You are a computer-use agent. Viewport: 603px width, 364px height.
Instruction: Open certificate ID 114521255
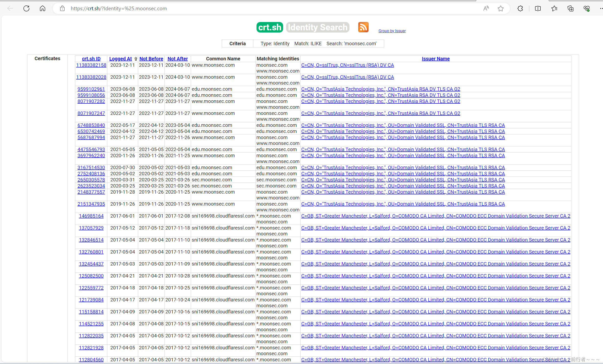[91, 324]
